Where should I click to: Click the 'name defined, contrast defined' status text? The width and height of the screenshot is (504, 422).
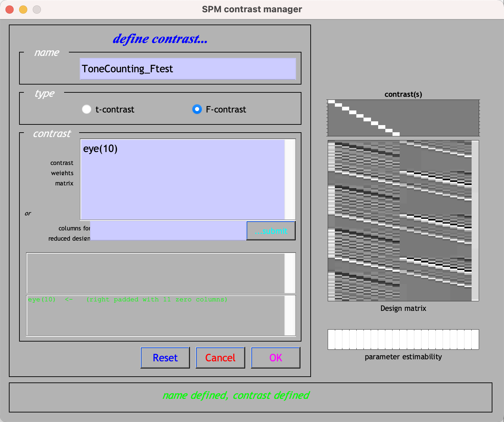236,395
